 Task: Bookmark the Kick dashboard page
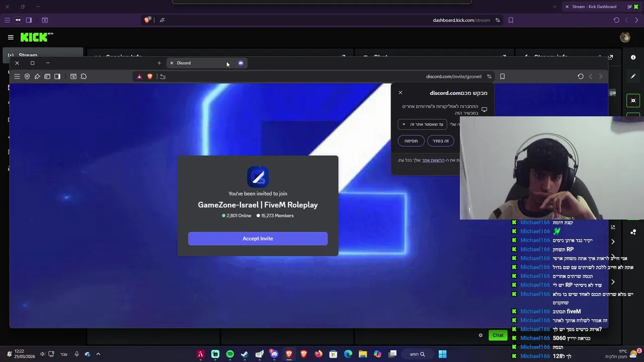point(511,20)
